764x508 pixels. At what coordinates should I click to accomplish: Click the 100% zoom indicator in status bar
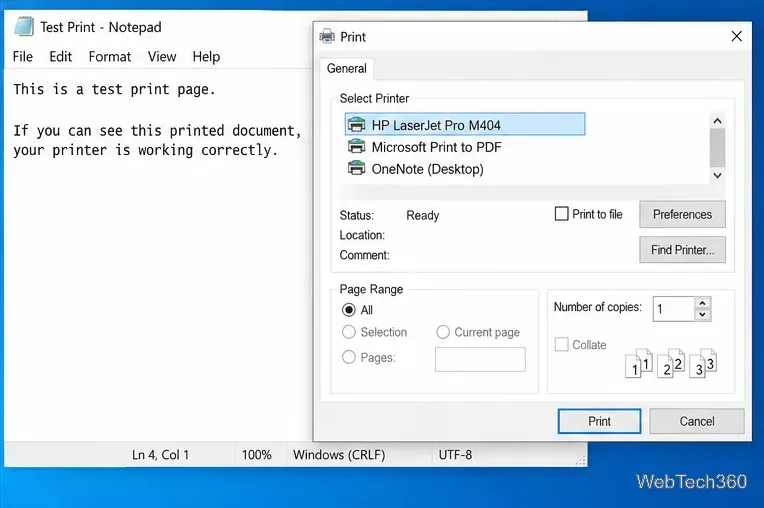coord(257,454)
